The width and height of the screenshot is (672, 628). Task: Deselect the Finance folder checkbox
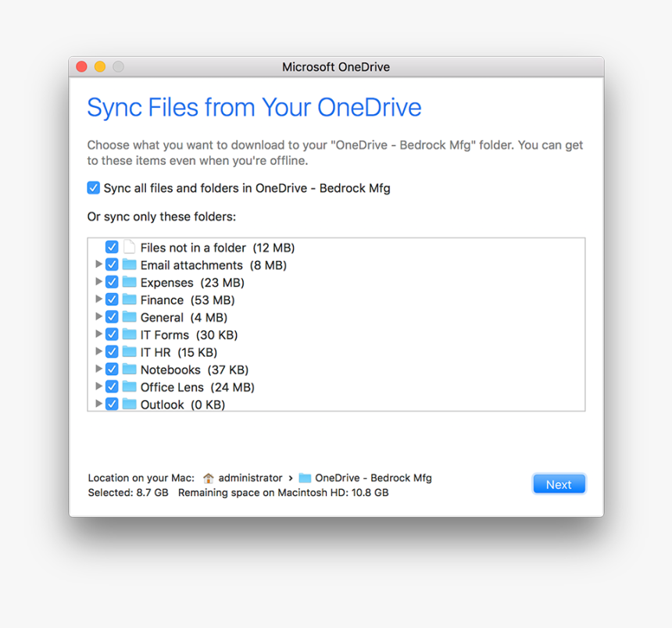pyautogui.click(x=112, y=299)
